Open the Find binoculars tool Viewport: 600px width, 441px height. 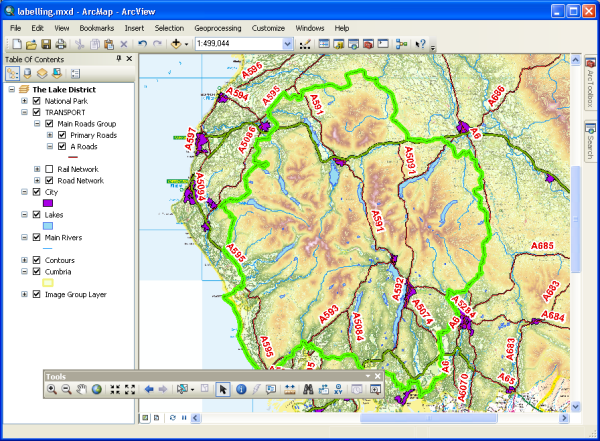[x=310, y=390]
